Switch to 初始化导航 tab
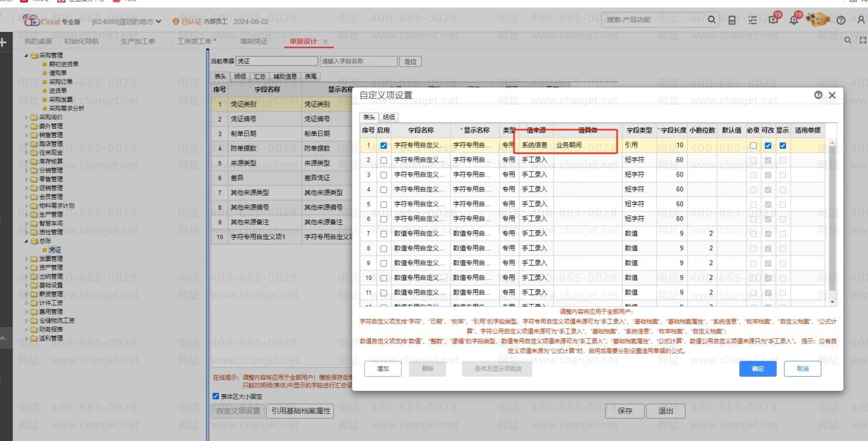The width and height of the screenshot is (868, 441). (x=81, y=41)
